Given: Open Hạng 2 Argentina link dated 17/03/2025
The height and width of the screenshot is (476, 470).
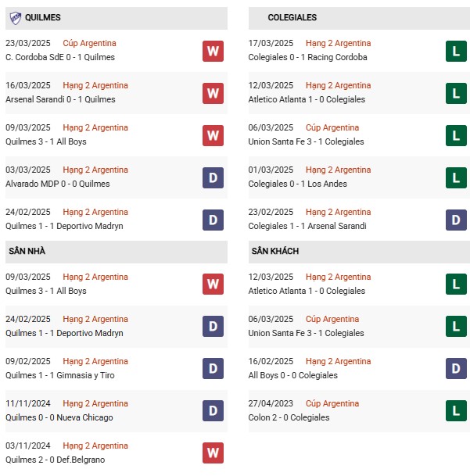Looking at the screenshot, I should pos(338,43).
